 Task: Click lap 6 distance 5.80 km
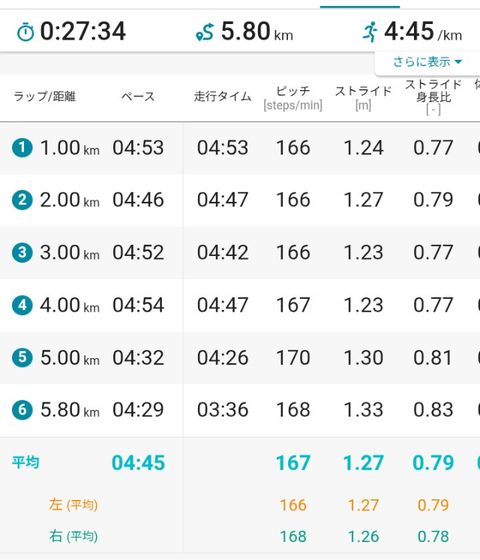click(x=70, y=410)
